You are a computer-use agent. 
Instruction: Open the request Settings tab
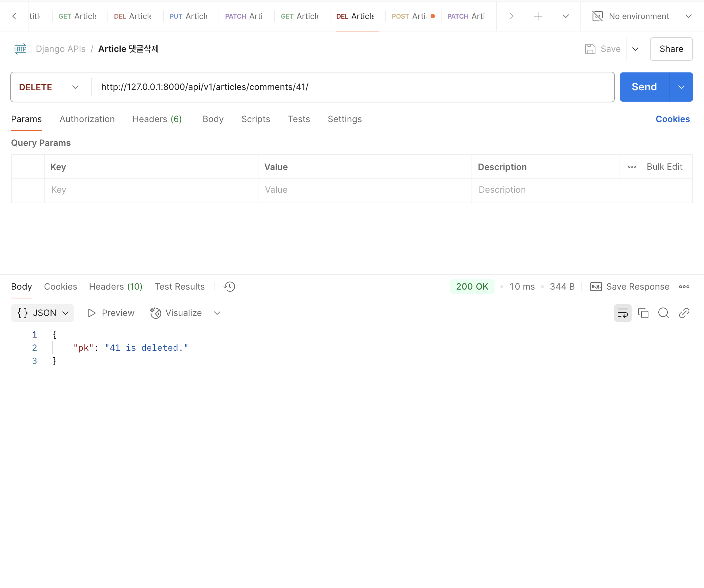[345, 119]
